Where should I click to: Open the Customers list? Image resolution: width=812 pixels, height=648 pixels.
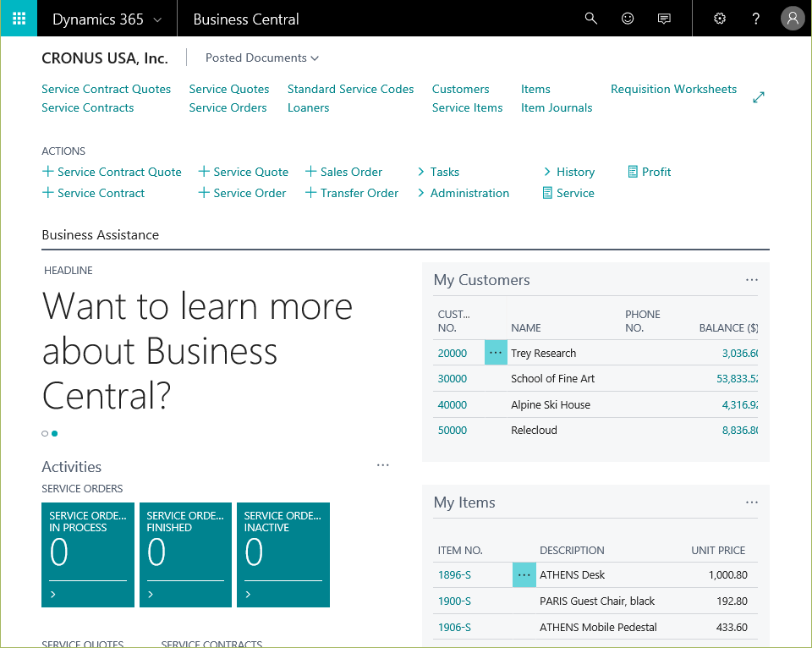tap(460, 89)
